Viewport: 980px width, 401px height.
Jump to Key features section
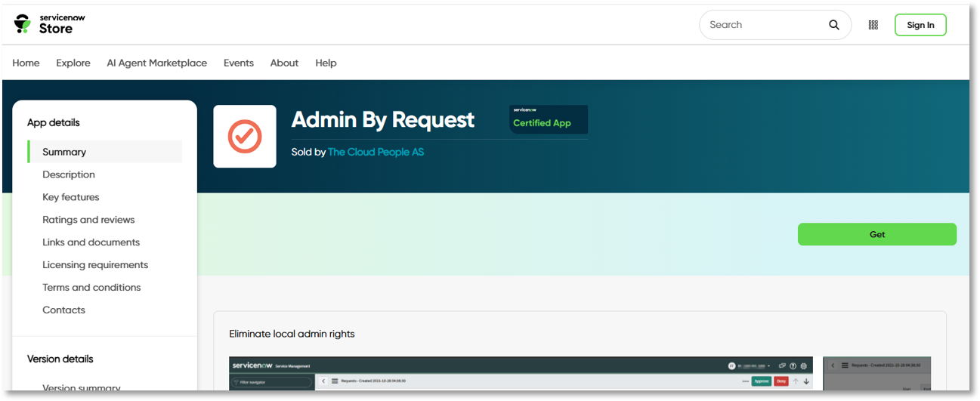pyautogui.click(x=71, y=197)
